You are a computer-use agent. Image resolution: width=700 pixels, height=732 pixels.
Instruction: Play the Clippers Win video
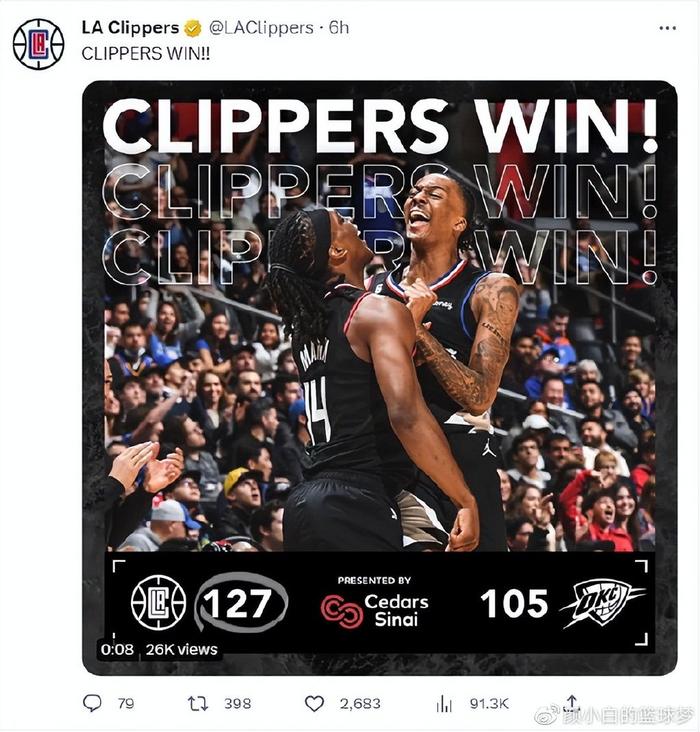380,378
